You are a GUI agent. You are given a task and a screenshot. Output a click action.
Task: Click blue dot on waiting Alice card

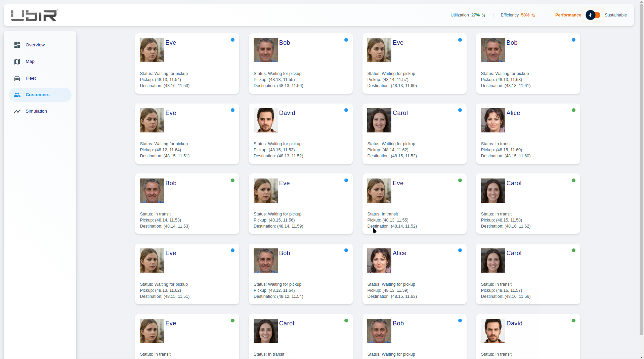tap(460, 250)
